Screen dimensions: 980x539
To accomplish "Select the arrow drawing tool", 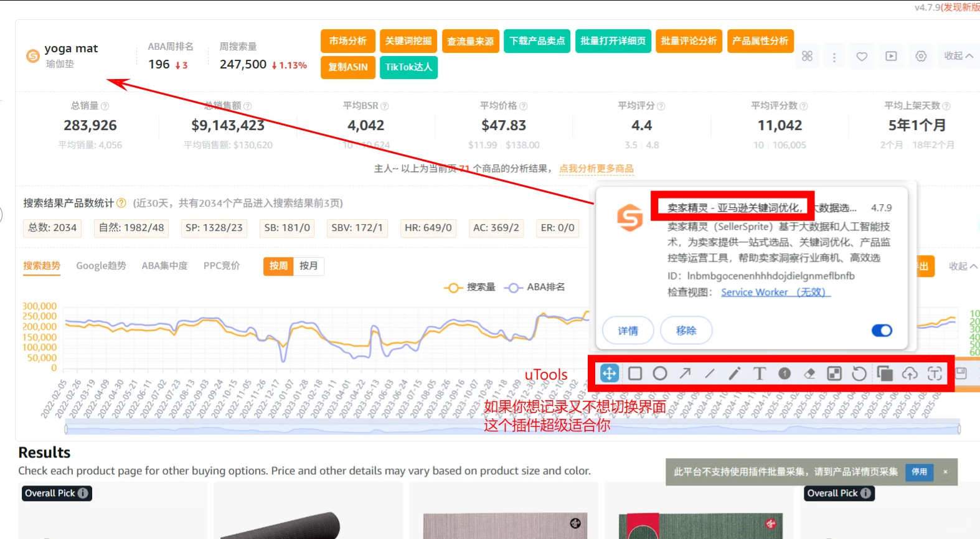I will pos(685,373).
